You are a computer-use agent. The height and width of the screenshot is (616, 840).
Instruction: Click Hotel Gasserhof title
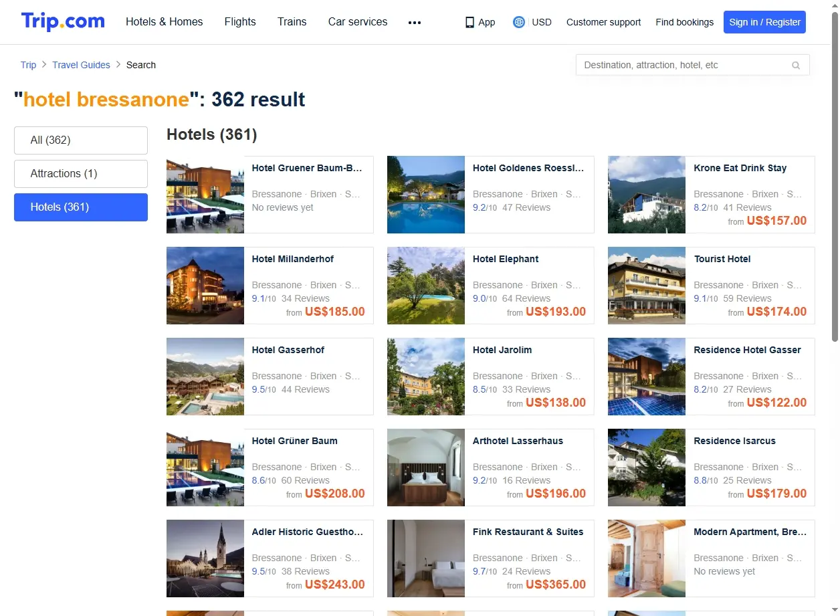click(x=288, y=350)
